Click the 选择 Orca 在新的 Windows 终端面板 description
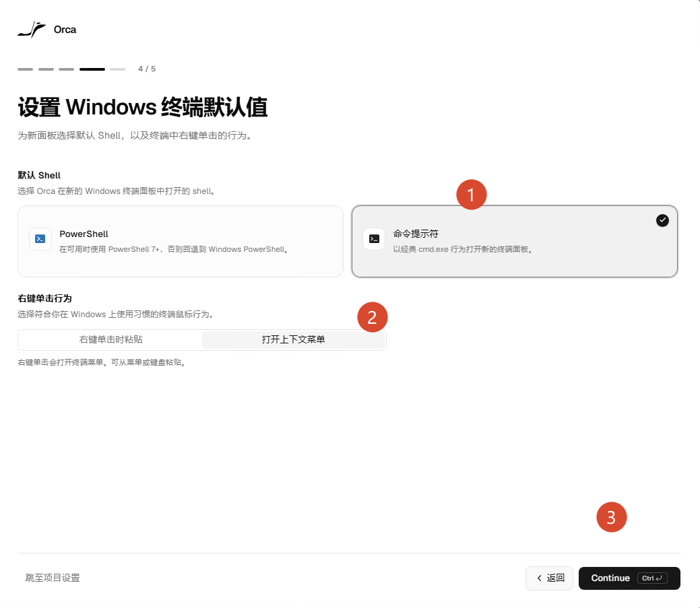The width and height of the screenshot is (700, 608). (x=117, y=191)
